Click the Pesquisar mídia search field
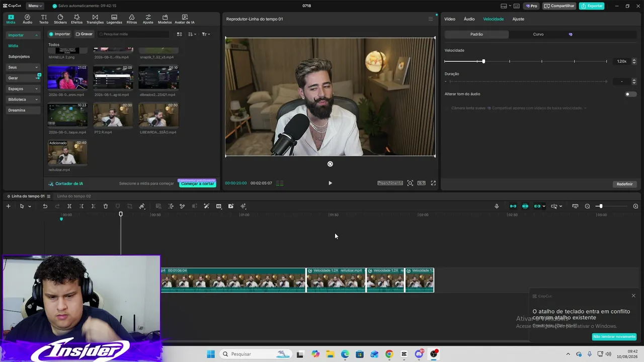Screen dimensions: 644x362 click(134, 34)
